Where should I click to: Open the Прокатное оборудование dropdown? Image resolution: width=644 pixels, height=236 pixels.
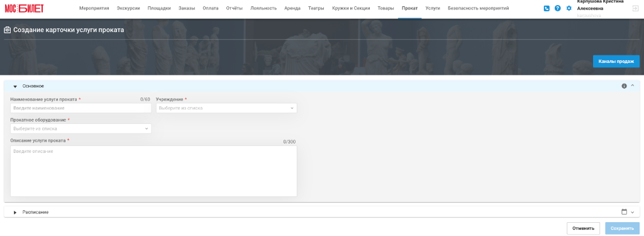81,128
